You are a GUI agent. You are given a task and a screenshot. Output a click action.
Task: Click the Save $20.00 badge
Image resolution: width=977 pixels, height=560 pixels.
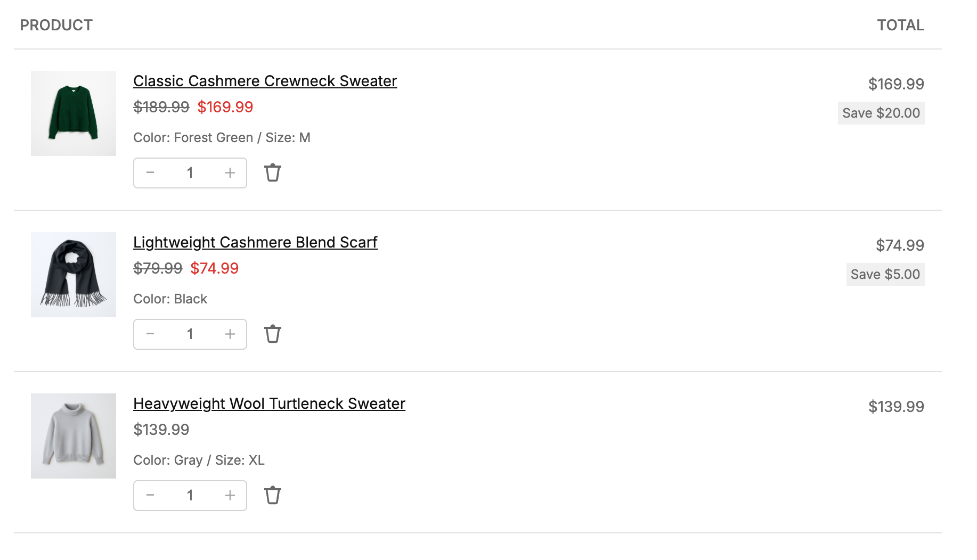pos(881,113)
